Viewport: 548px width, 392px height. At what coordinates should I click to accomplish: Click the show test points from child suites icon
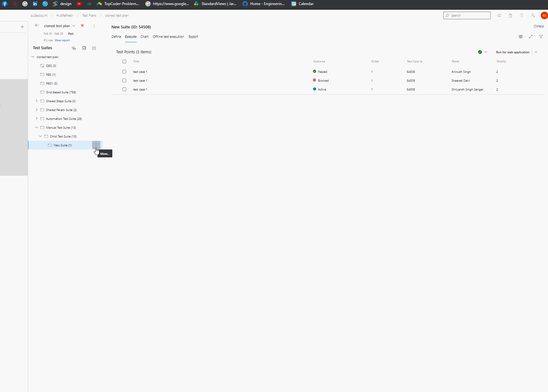(74, 48)
